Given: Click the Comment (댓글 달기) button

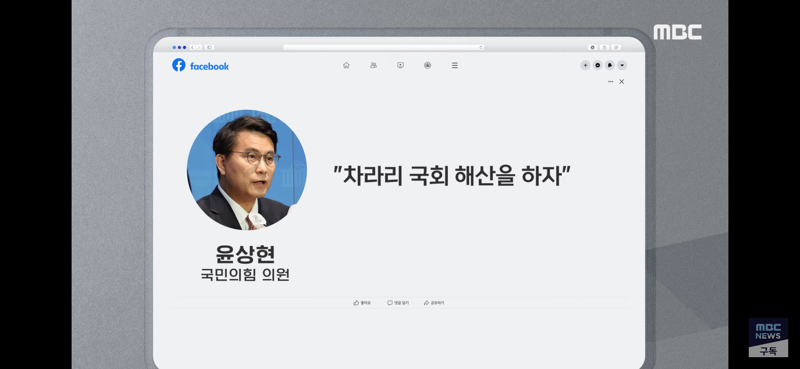Looking at the screenshot, I should click(x=398, y=303).
